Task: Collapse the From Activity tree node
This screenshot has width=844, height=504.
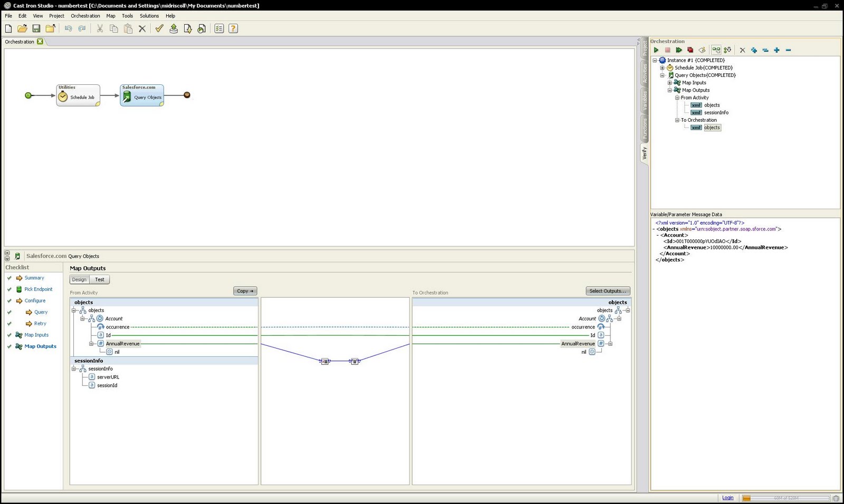Action: point(677,98)
